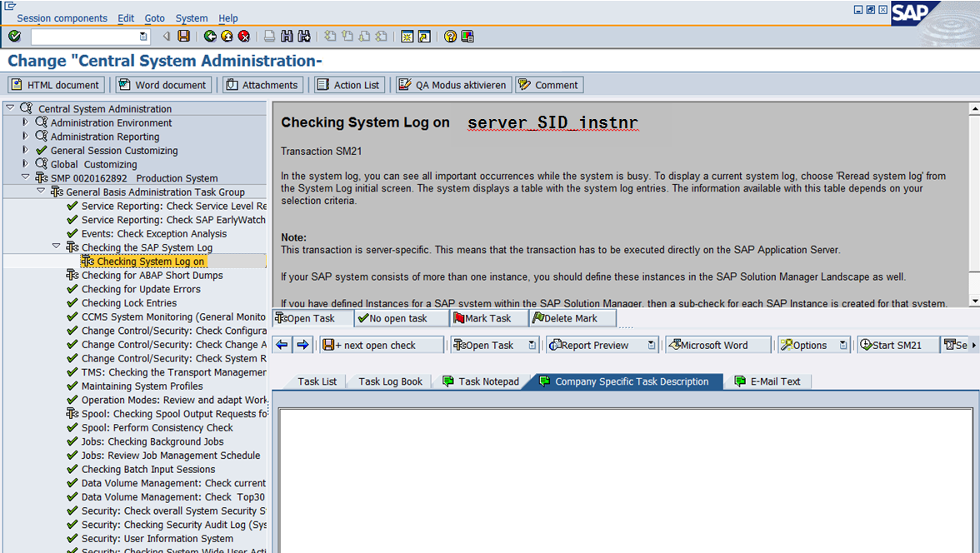Click the description pane scroll down arrow
This screenshot has height=553, width=980.
click(974, 301)
